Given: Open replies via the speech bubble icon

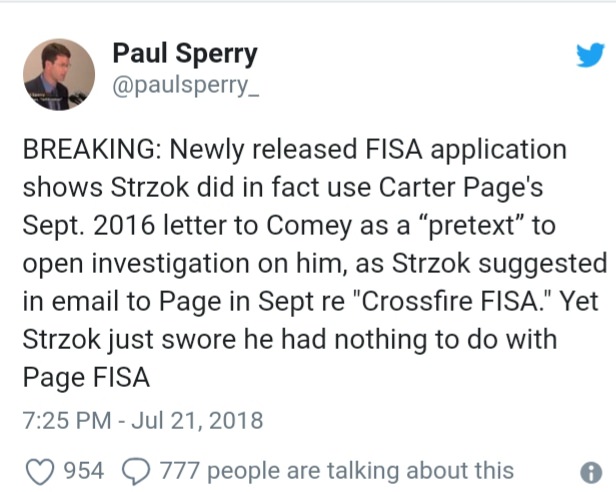Looking at the screenshot, I should tap(136, 471).
